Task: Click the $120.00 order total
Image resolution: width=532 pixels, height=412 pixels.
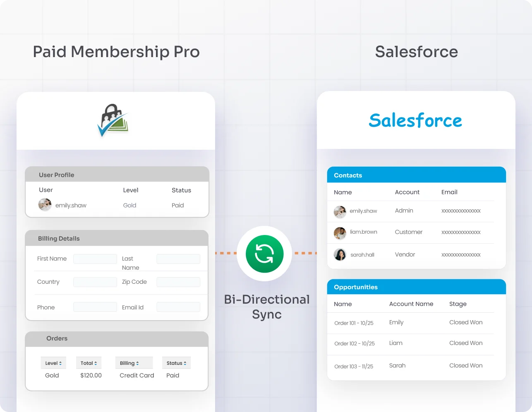Action: (x=91, y=376)
